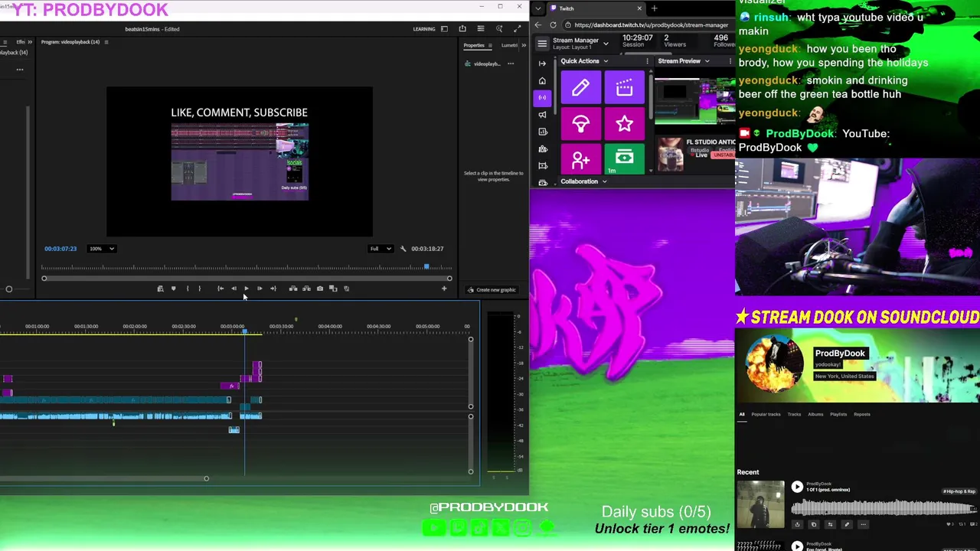Open the Twitch dashboard hamburger menu
This screenshot has width=980, height=551.
(542, 44)
